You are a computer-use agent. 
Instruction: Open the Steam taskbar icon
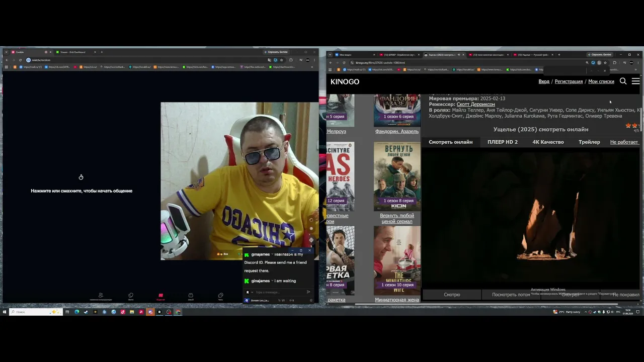pyautogui.click(x=86, y=312)
